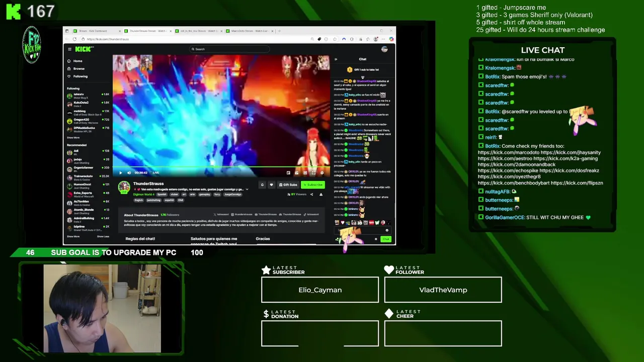This screenshot has width=644, height=362.
Task: Expand Following list with Show More
Action: [x=73, y=137]
